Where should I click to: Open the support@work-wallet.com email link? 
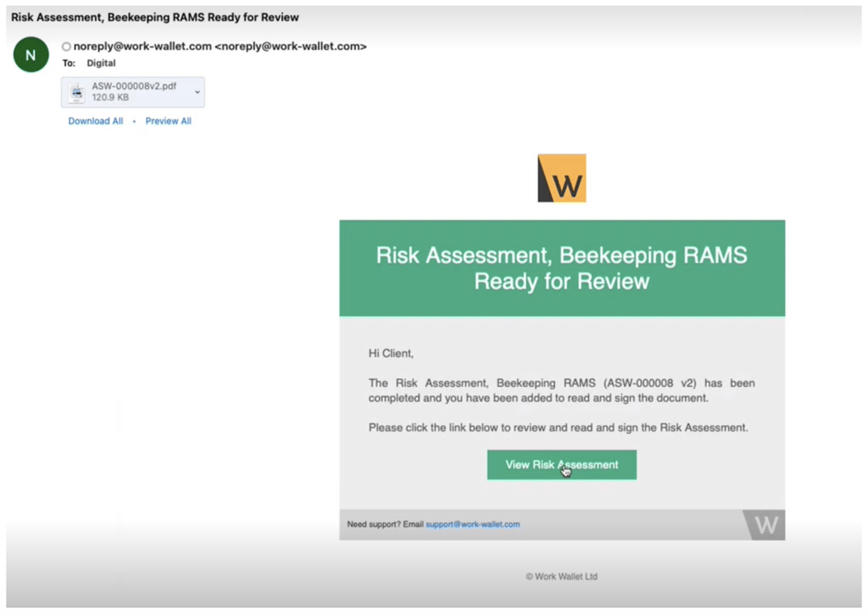click(473, 524)
